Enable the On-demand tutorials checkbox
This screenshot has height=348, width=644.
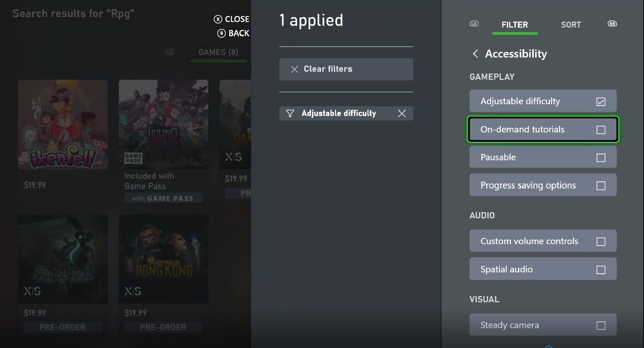pyautogui.click(x=601, y=130)
